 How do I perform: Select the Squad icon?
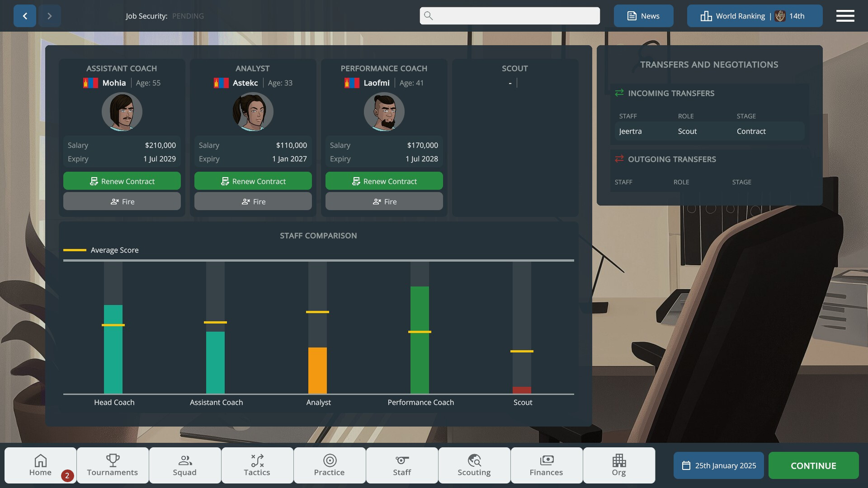pyautogui.click(x=184, y=465)
